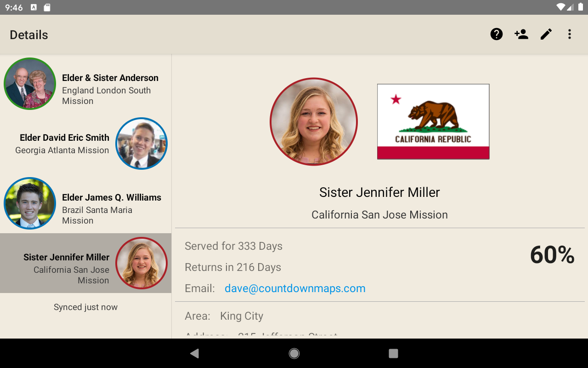The width and height of the screenshot is (588, 368).
Task: Tap the SD card icon in status bar
Action: coord(47,7)
